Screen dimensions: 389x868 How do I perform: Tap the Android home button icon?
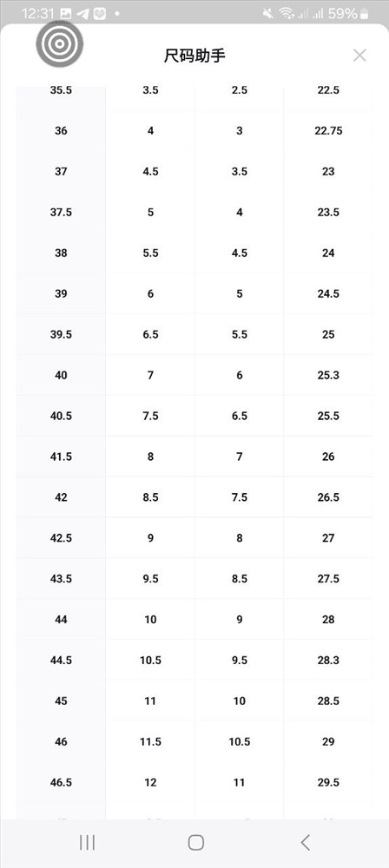click(195, 843)
